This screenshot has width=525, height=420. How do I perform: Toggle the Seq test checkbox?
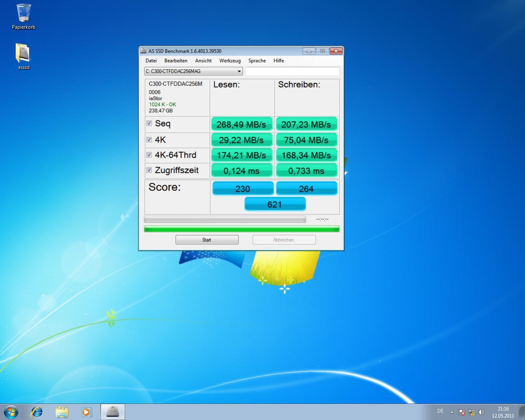pos(149,123)
